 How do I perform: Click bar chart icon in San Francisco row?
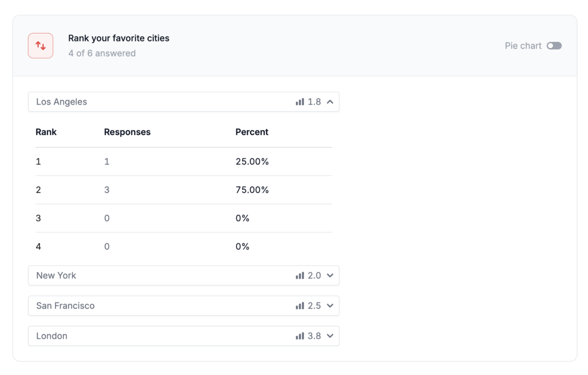point(300,306)
